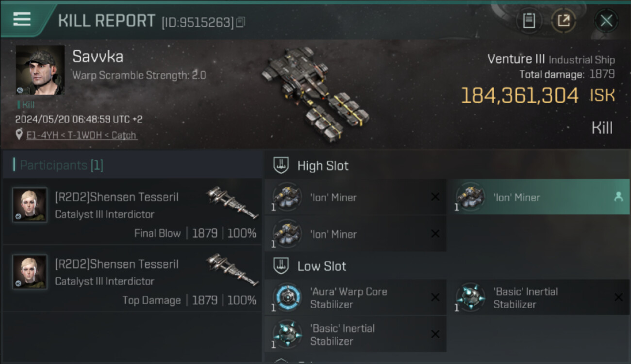Image resolution: width=631 pixels, height=364 pixels.
Task: Click Top Damage pilot portrait
Action: point(30,272)
